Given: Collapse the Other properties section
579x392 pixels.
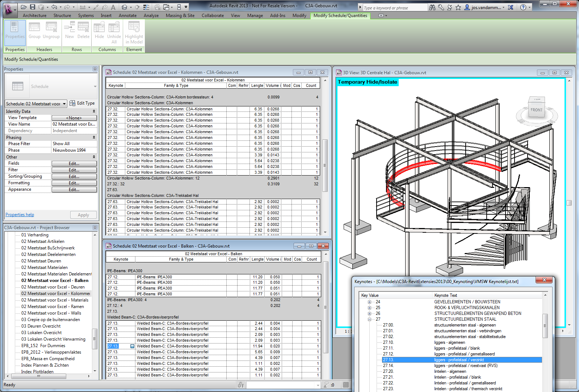Looking at the screenshot, I should [x=94, y=157].
